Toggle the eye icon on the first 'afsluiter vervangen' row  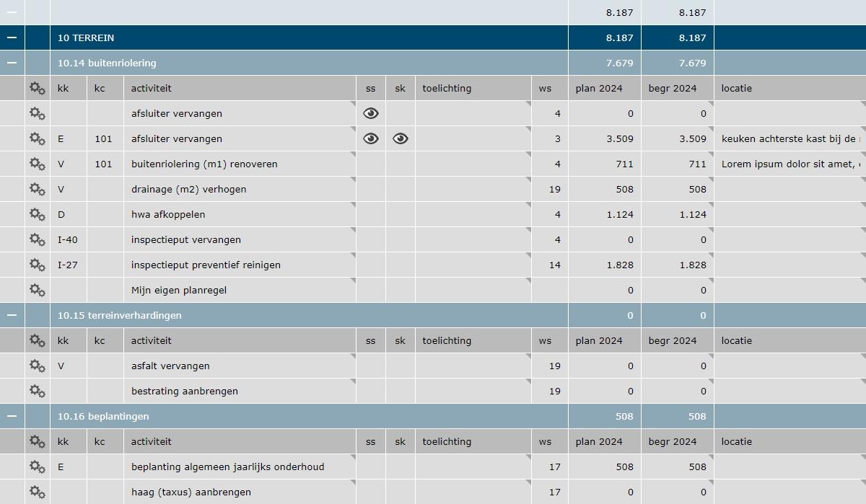[370, 113]
